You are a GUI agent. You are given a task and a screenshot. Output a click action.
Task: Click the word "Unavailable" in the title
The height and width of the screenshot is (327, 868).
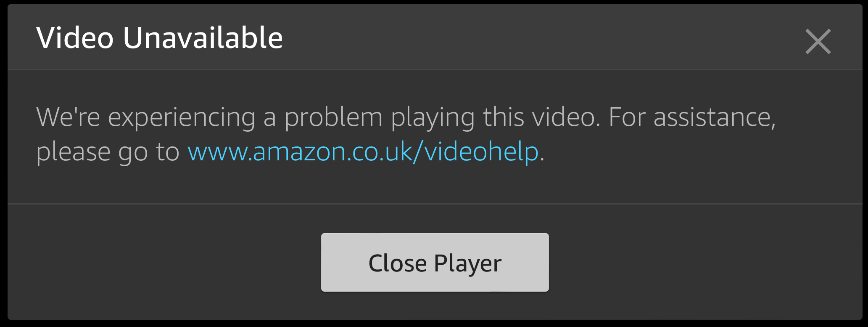(203, 38)
